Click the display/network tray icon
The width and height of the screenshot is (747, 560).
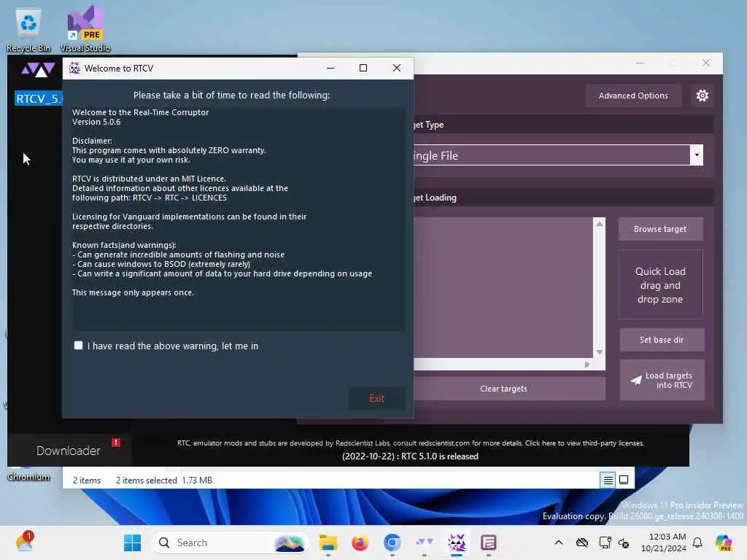(605, 542)
